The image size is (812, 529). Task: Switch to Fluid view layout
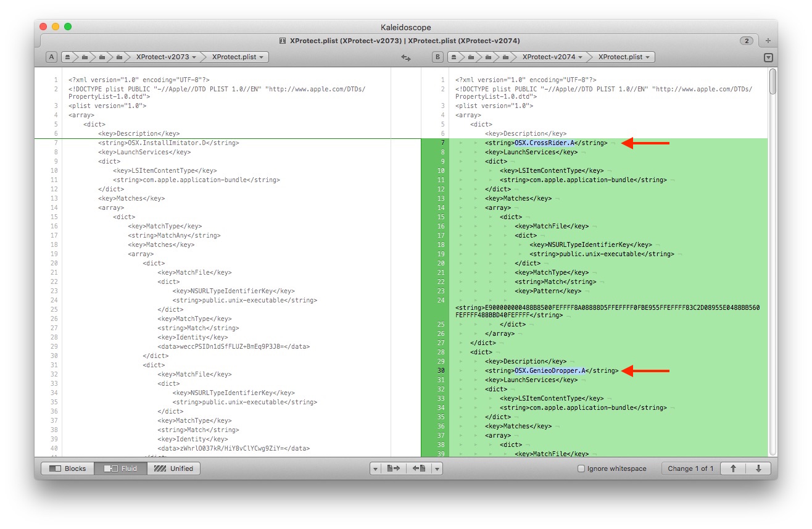(x=121, y=469)
